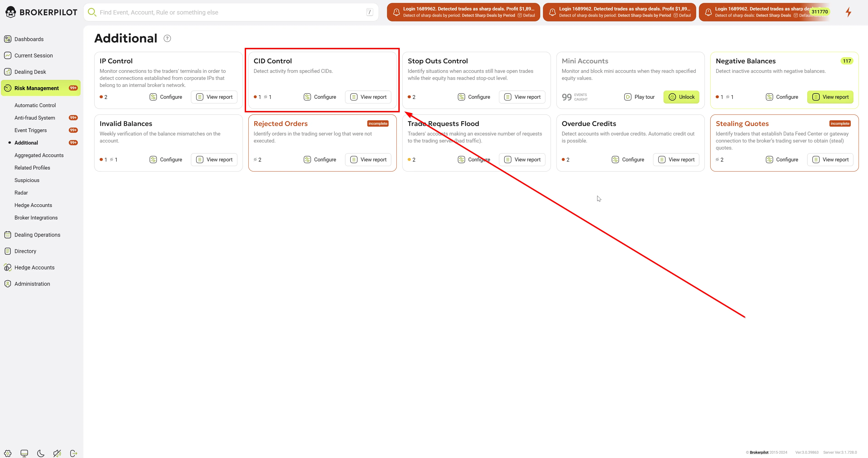The image size is (868, 458).
Task: Configure Overdue Credits rule
Action: coord(628,160)
